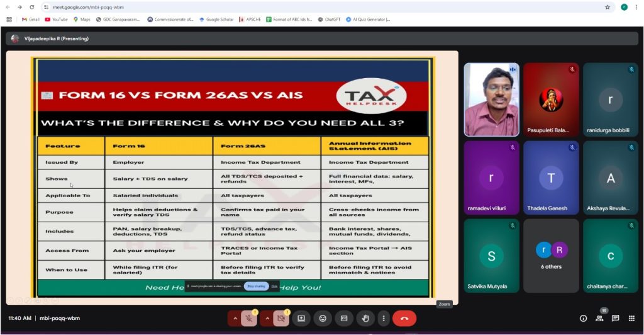Expand video settings chevron beside camera

coord(267,319)
